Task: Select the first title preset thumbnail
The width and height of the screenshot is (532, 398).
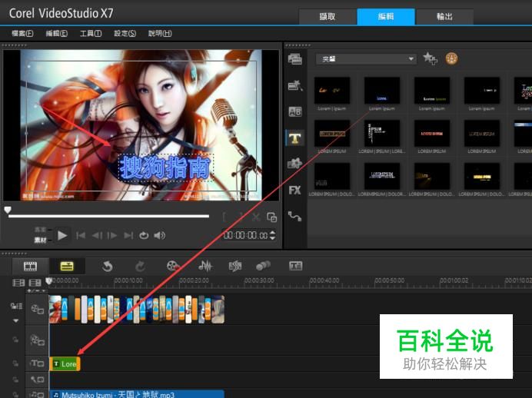Action: [332, 90]
